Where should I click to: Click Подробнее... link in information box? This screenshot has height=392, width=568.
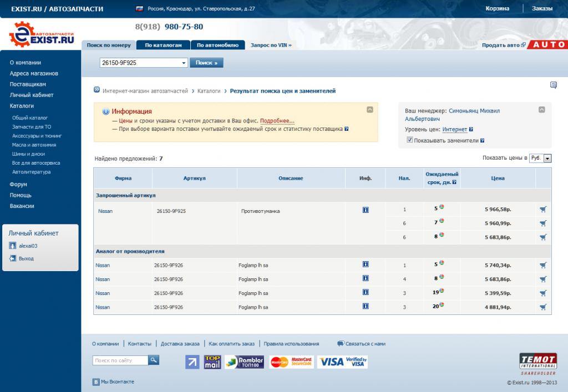[277, 121]
